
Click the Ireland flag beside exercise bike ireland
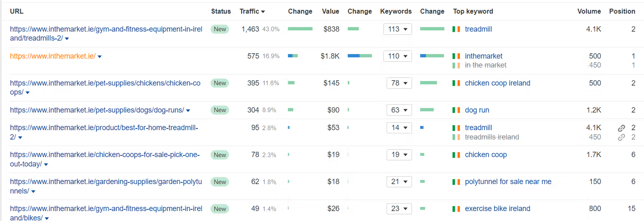click(456, 209)
